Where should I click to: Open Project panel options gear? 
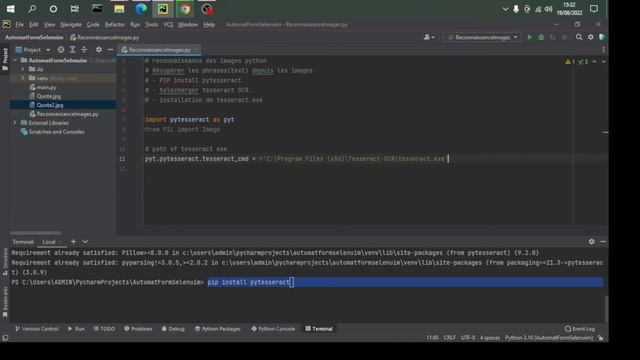[99, 50]
